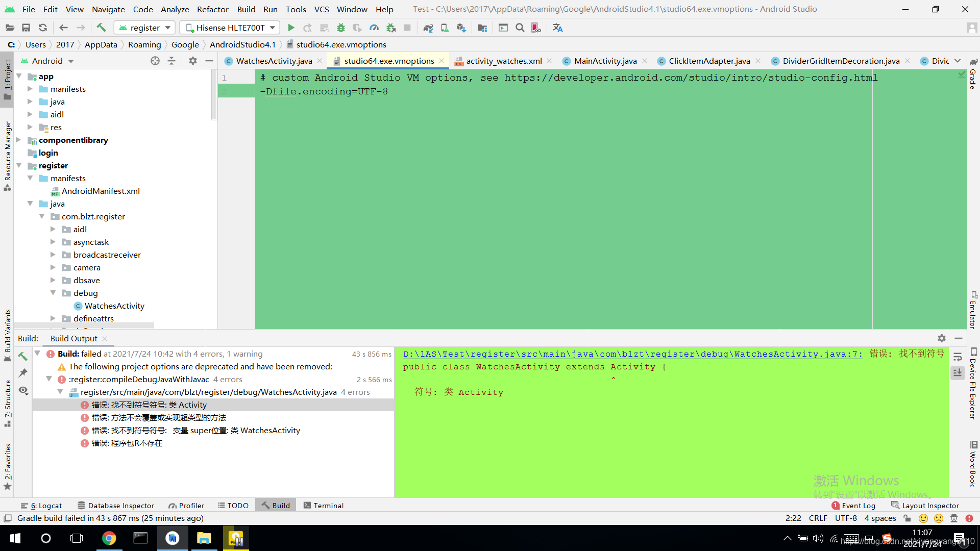Open the Layout Inspector button

coord(925,506)
